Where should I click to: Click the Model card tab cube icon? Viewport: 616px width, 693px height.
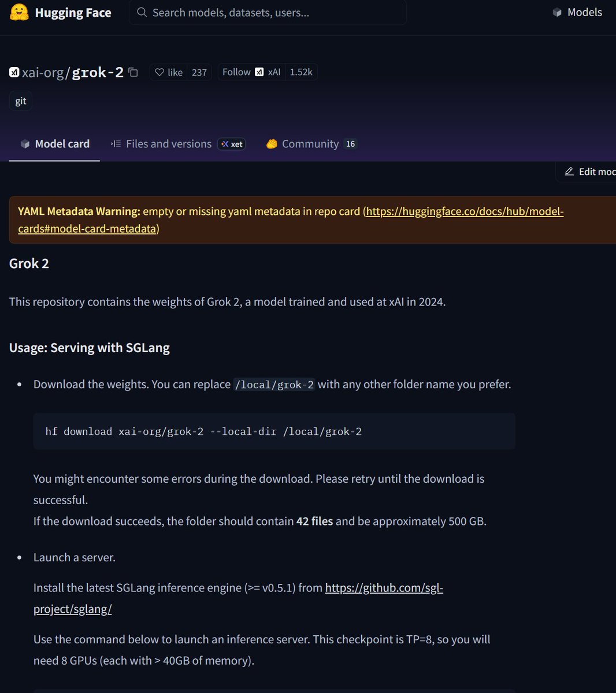tap(25, 144)
